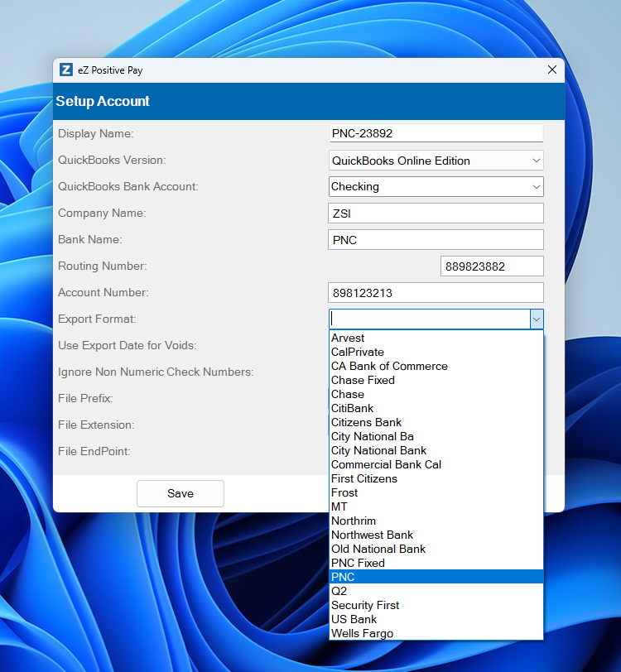Edit the Company Name field
Screen dimensions: 621x672
coord(436,214)
